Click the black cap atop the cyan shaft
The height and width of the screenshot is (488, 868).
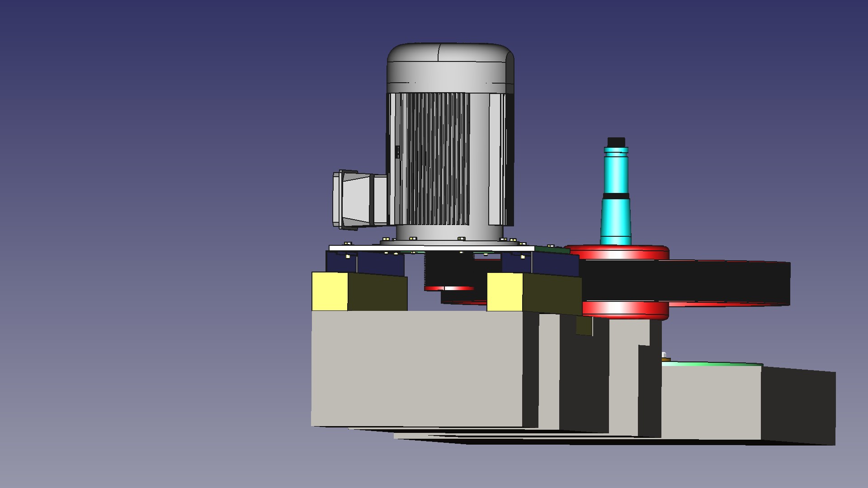pyautogui.click(x=616, y=142)
